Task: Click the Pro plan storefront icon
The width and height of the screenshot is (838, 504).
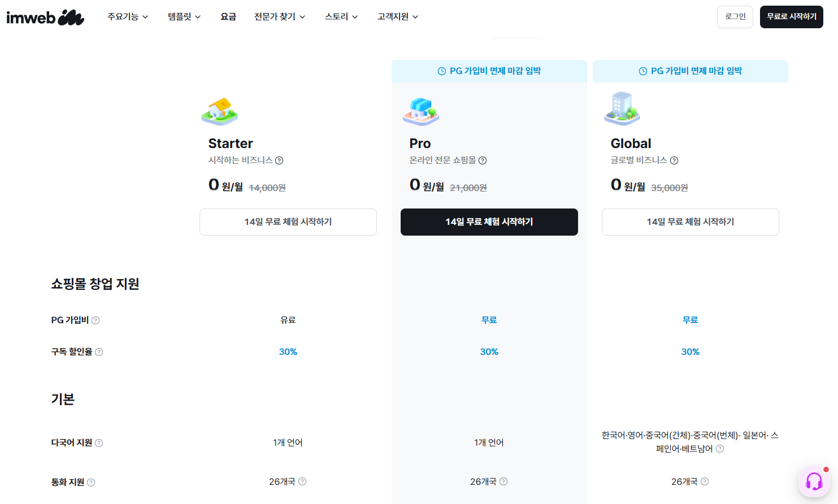Action: (x=420, y=111)
